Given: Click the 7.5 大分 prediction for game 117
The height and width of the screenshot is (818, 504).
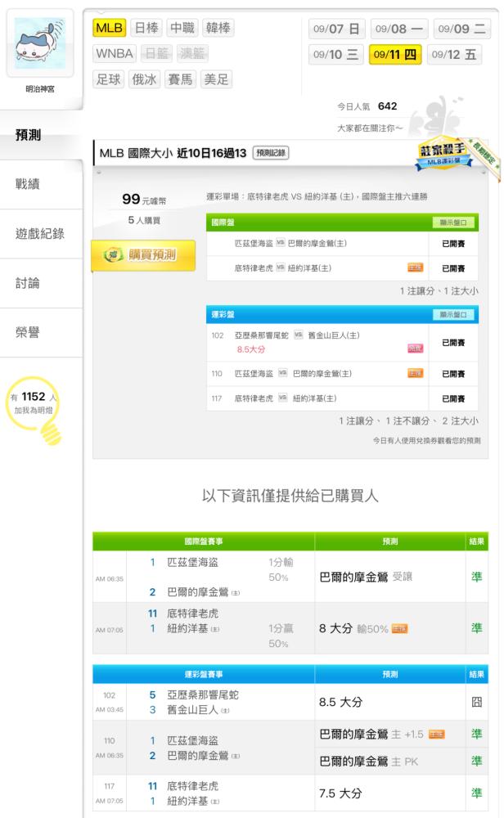Looking at the screenshot, I should click(x=340, y=793).
